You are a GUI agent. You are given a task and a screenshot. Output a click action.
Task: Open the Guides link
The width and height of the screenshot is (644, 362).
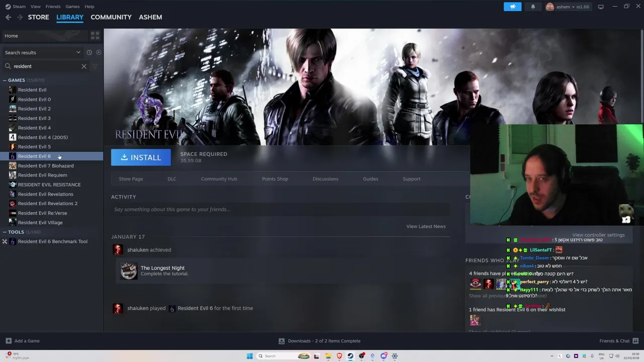tap(371, 179)
